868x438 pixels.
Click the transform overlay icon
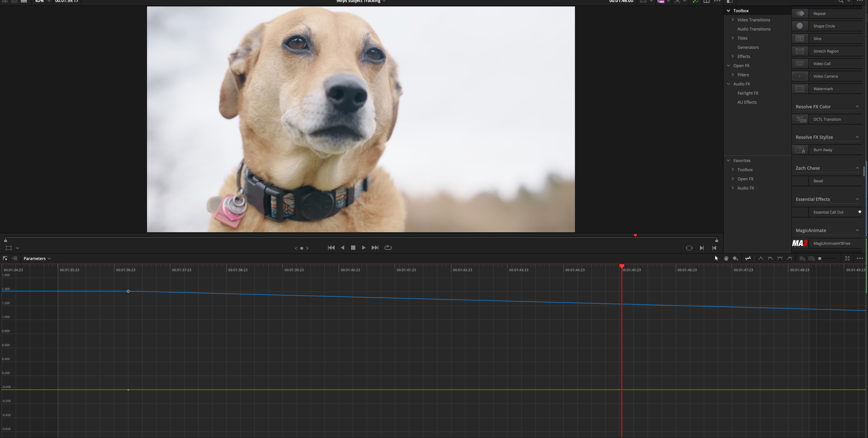[x=9, y=248]
